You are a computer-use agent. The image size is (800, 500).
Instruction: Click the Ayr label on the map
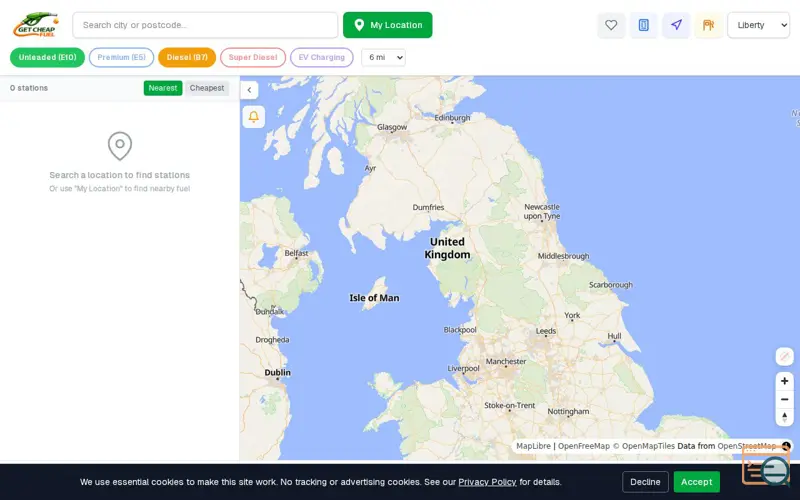tap(370, 168)
